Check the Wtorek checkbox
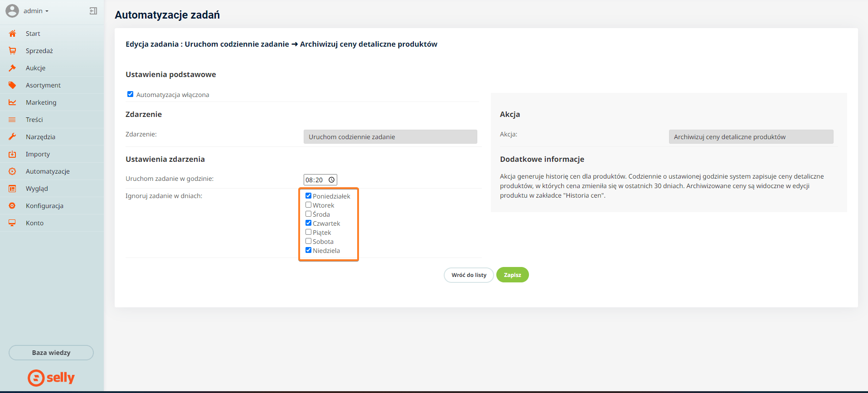Viewport: 868px width, 393px height. (x=308, y=205)
